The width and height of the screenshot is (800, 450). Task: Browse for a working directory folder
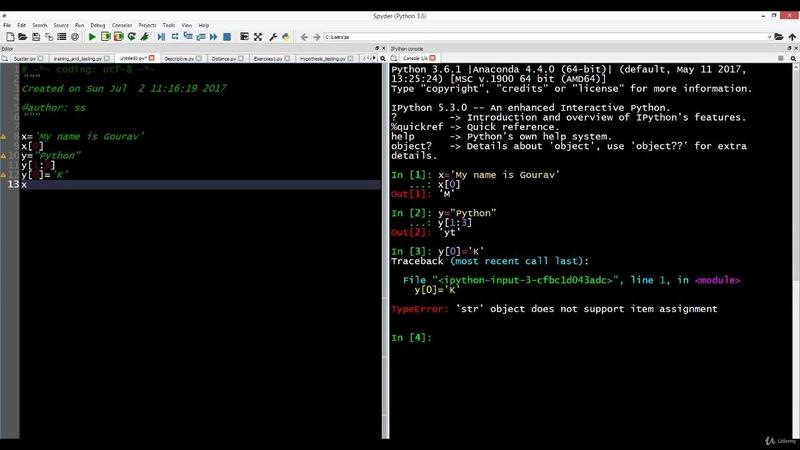779,37
